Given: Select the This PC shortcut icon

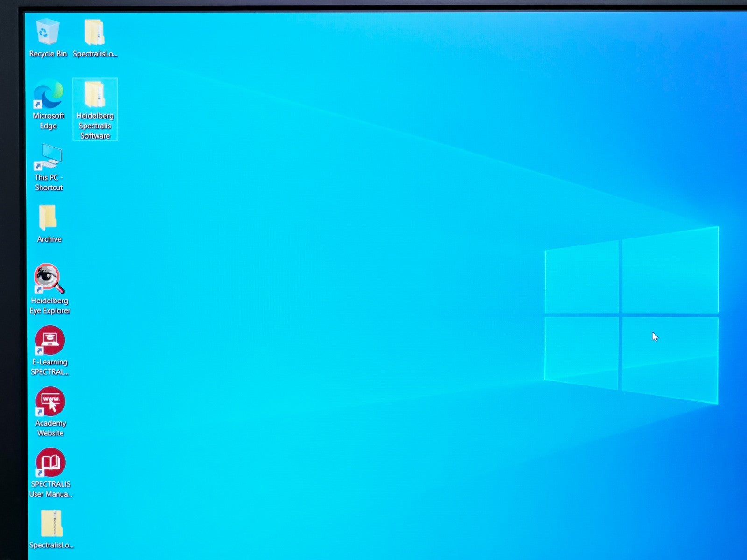Looking at the screenshot, I should tap(49, 157).
